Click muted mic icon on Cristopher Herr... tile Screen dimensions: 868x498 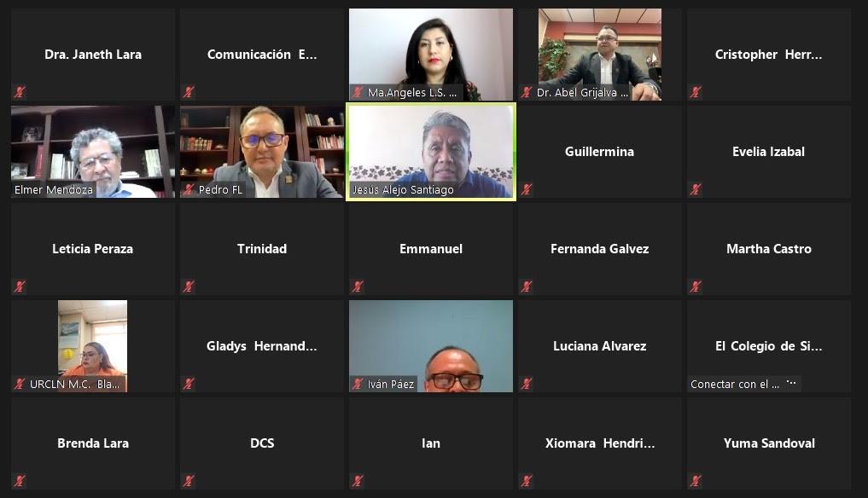pyautogui.click(x=696, y=92)
